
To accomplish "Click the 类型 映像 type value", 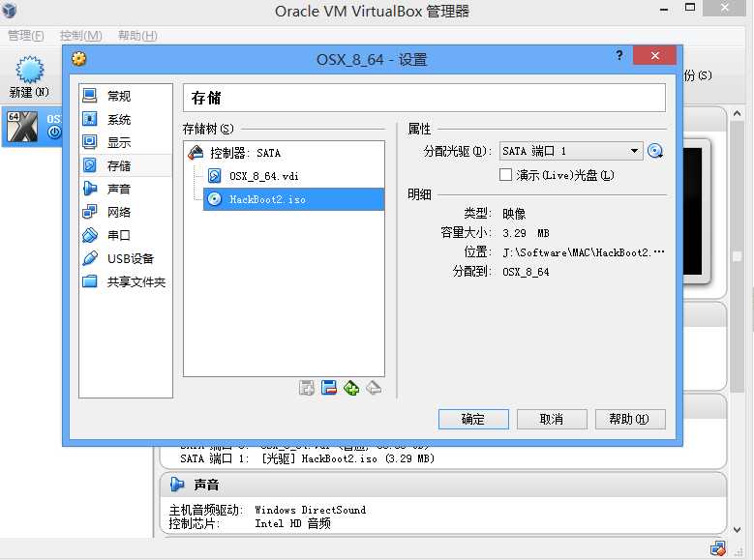I will (514, 214).
